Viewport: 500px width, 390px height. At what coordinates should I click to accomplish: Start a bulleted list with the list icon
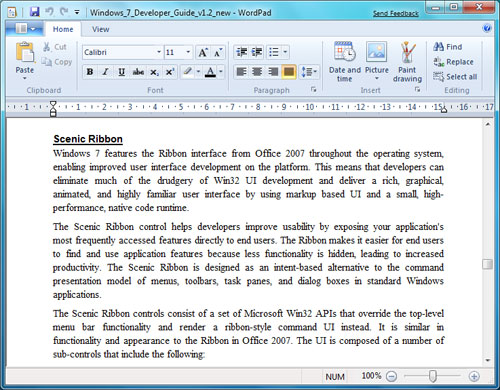coord(274,52)
